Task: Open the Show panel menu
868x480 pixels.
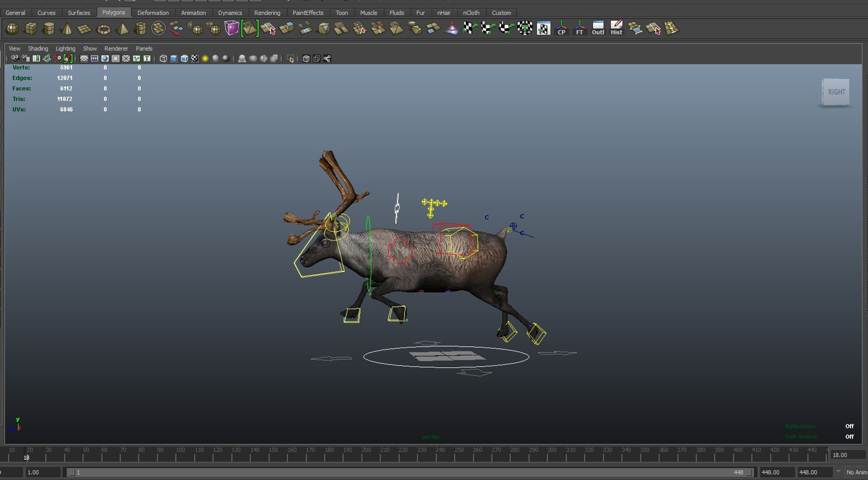Action: coord(90,48)
